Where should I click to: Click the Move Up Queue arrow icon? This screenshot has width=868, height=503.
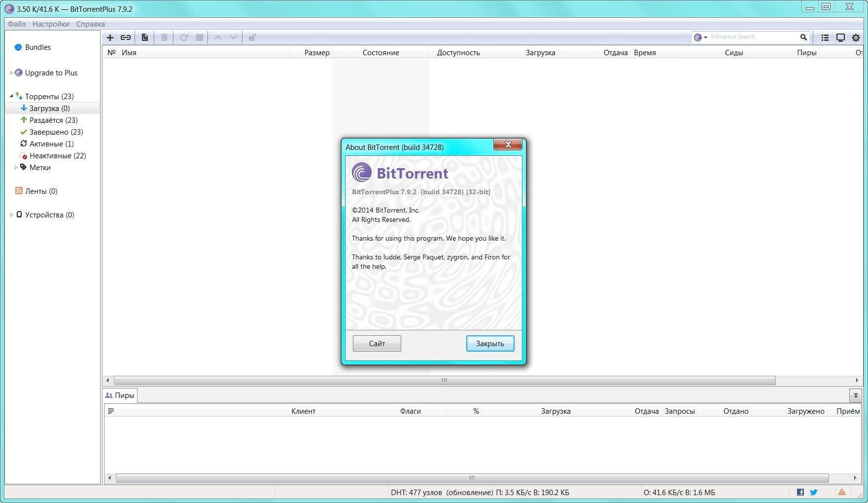pos(218,37)
